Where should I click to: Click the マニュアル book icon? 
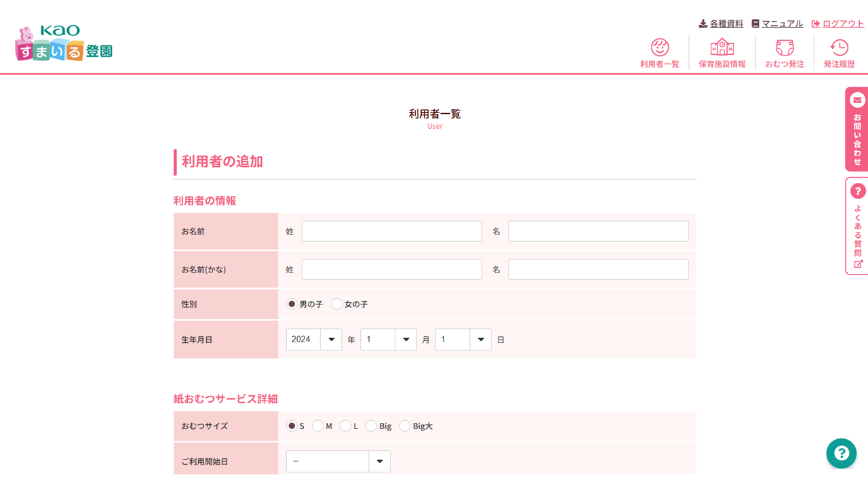click(755, 24)
